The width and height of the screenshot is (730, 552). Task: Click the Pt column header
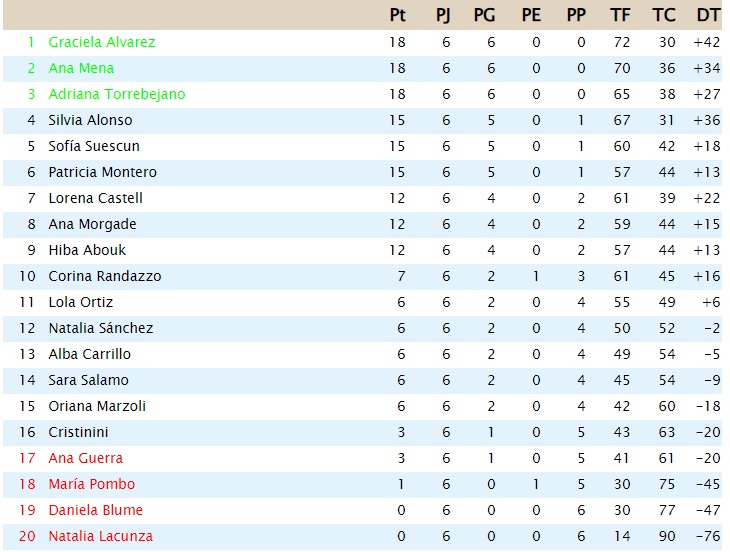coord(397,15)
